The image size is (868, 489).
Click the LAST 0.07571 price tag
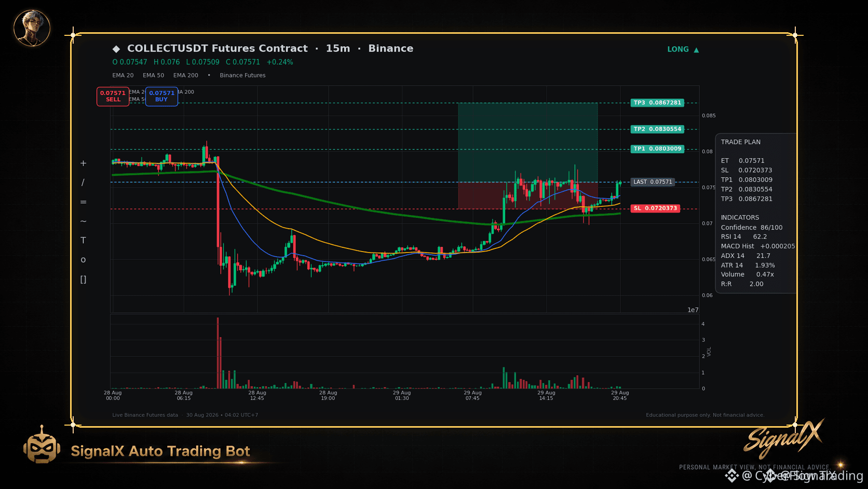click(653, 182)
